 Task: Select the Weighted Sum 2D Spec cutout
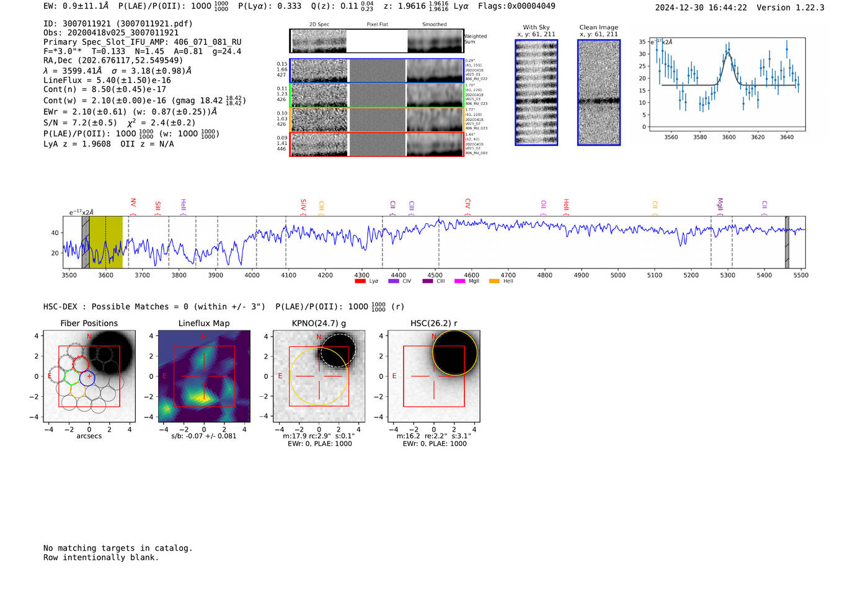[x=319, y=41]
